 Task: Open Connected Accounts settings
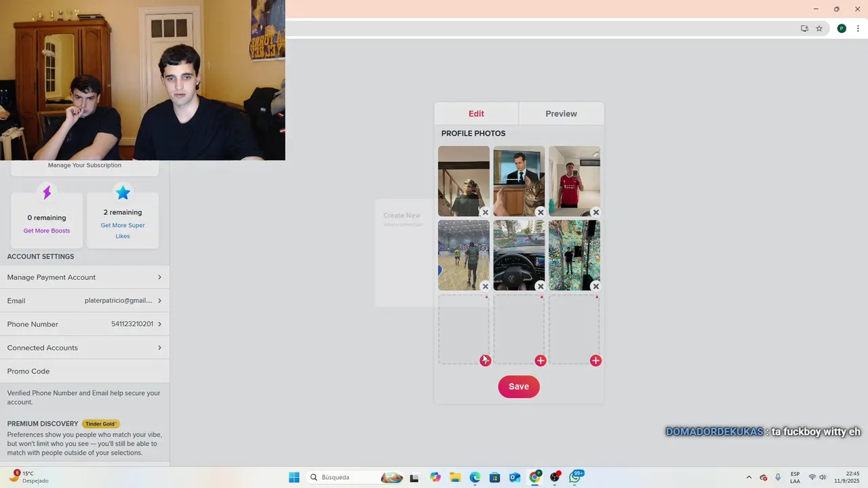coord(85,348)
